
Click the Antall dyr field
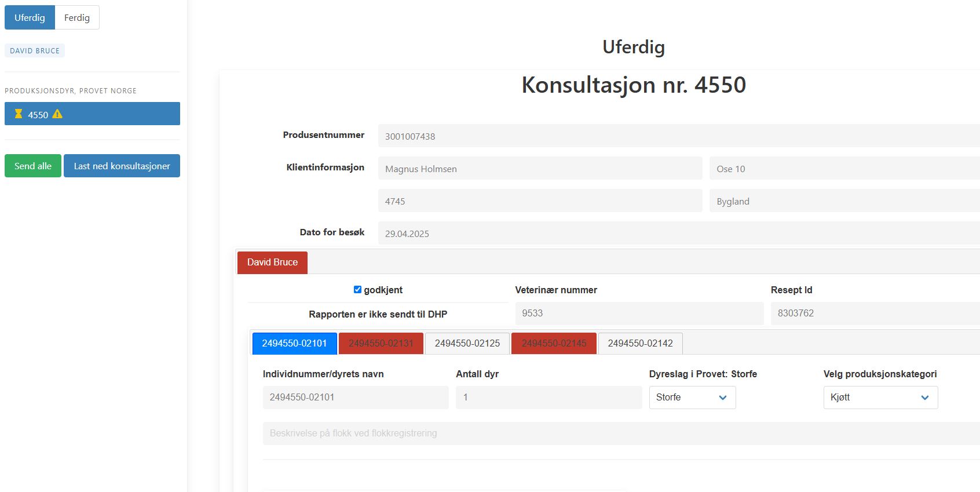pyautogui.click(x=549, y=398)
